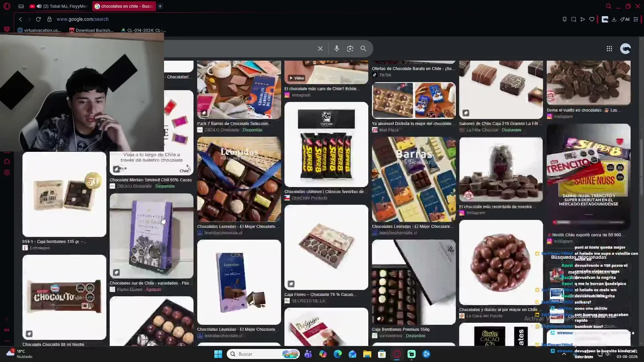Open 'Chocolate Merken Smoked Chili 65% Cacao' result

pyautogui.click(x=150, y=179)
